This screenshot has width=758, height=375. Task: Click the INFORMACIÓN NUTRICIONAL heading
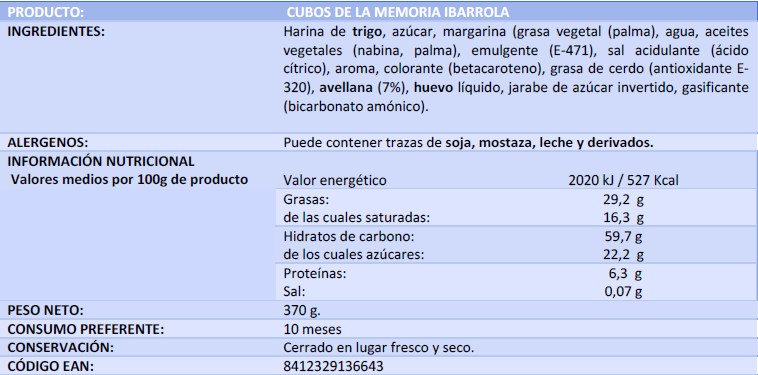[102, 161]
